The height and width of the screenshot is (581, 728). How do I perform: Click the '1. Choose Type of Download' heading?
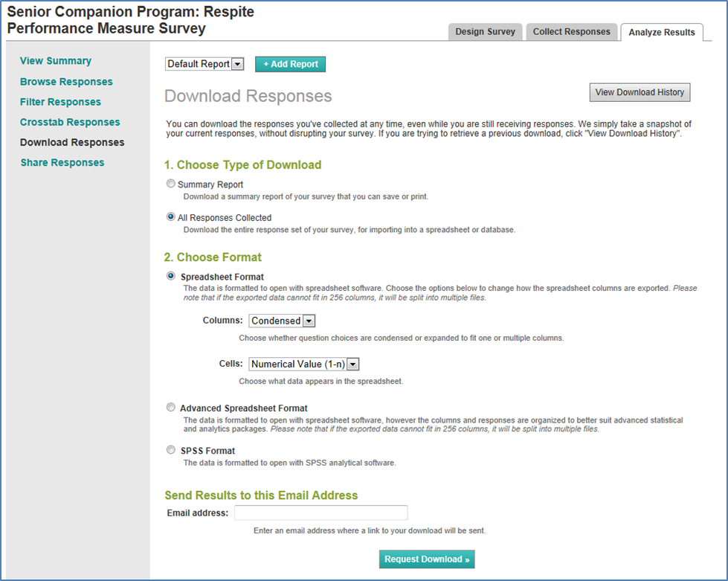click(242, 165)
